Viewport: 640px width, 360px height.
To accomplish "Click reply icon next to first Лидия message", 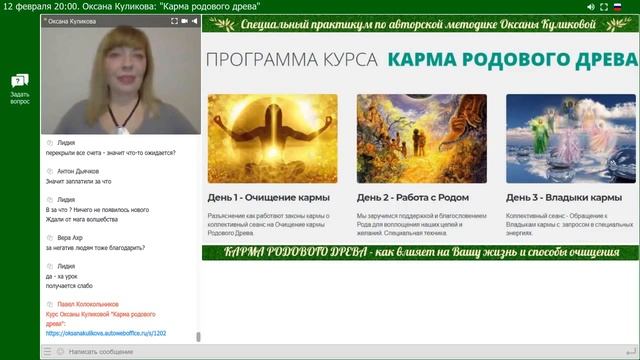I will (50, 143).
